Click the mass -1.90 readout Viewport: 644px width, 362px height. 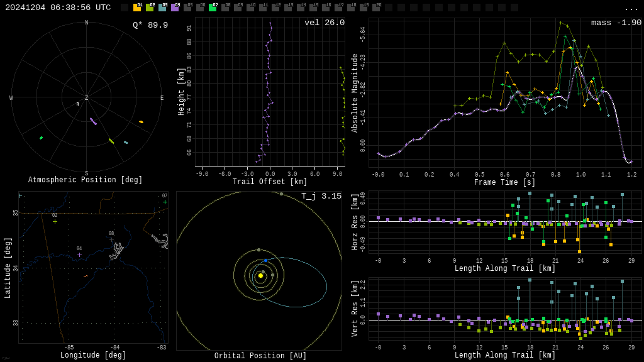coord(616,23)
